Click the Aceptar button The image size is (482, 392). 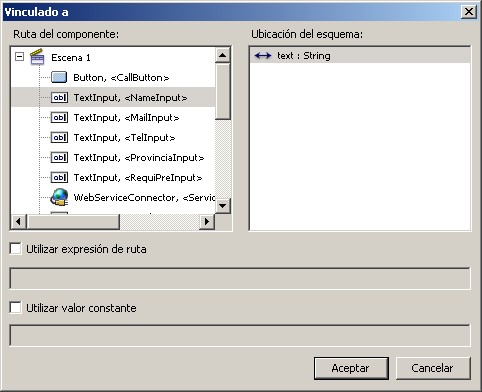pos(351,368)
